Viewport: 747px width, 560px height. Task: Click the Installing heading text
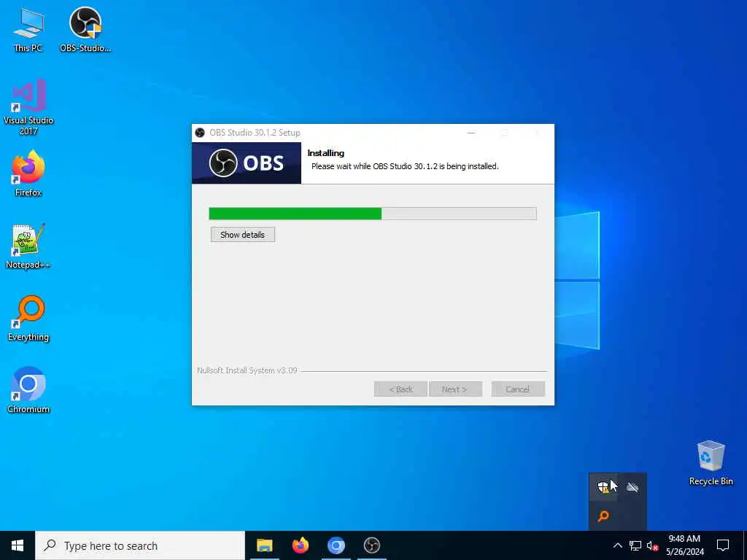pos(326,153)
